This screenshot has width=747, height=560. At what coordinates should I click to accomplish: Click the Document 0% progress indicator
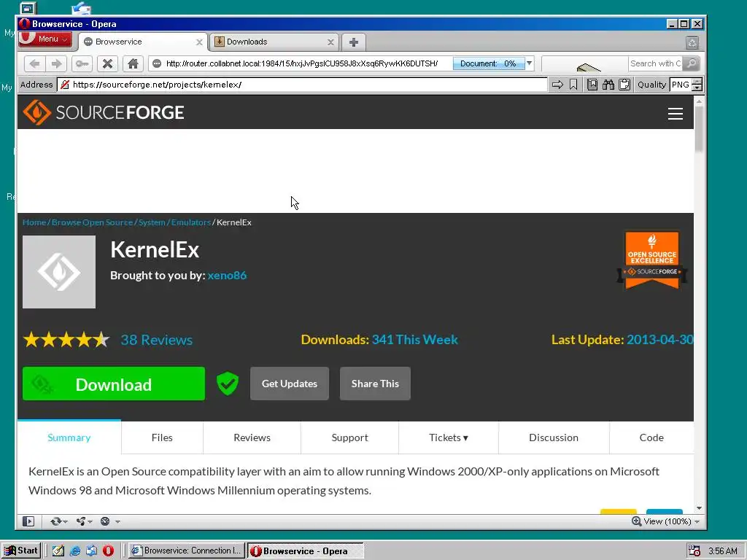488,63
